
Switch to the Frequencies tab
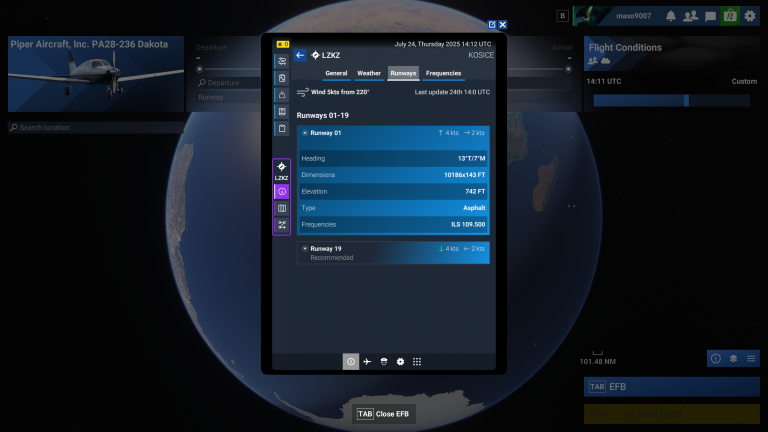tap(443, 73)
